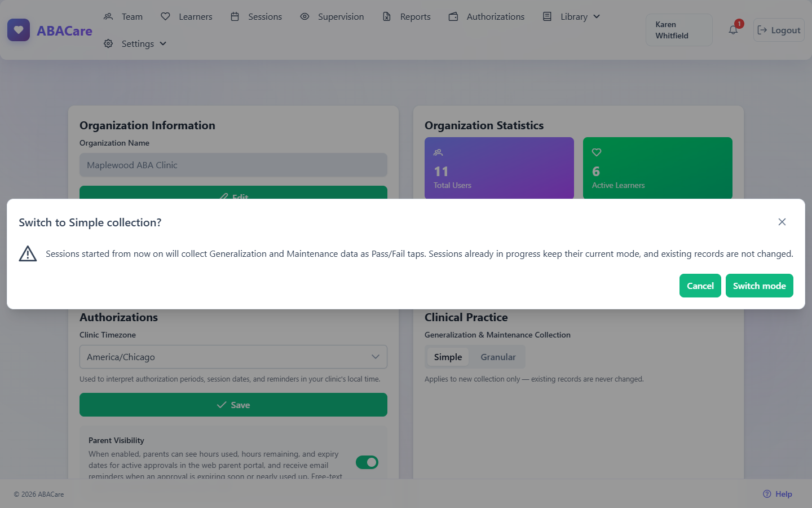Confirm with the Switch mode button
Image resolution: width=812 pixels, height=508 pixels.
760,286
